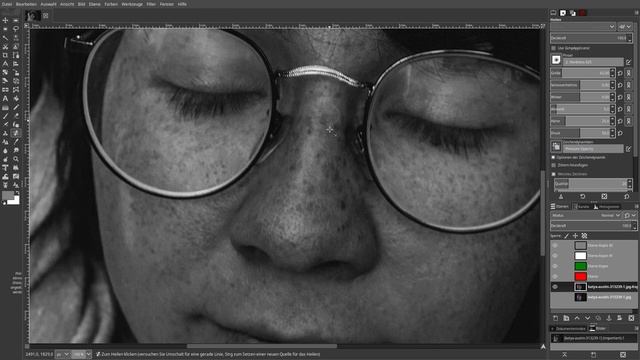Screen dimensions: 640x360
Task: Click the horizontal canvas scrollbar
Action: click(x=262, y=347)
